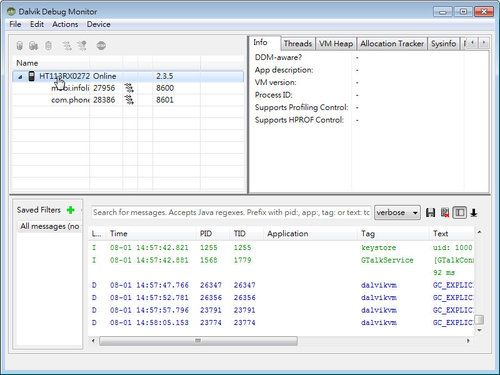This screenshot has height=375, width=500.
Task: Open the Device menu
Action: tap(99, 24)
